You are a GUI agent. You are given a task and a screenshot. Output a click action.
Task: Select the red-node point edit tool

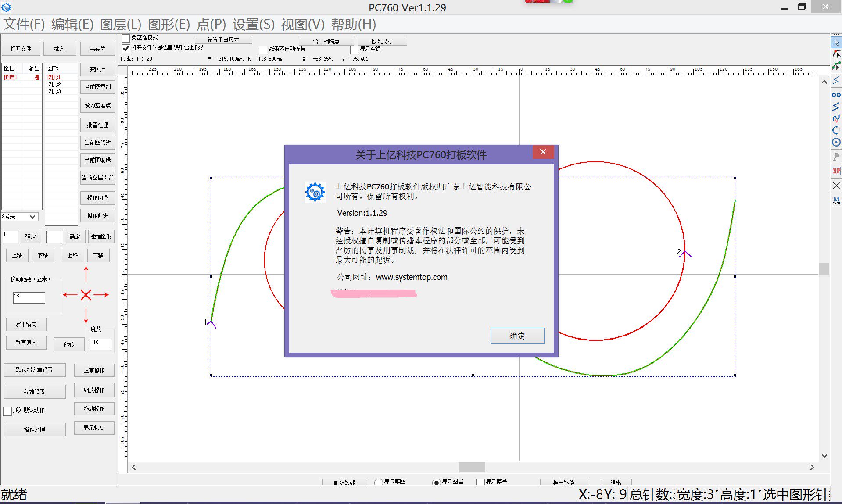836,54
